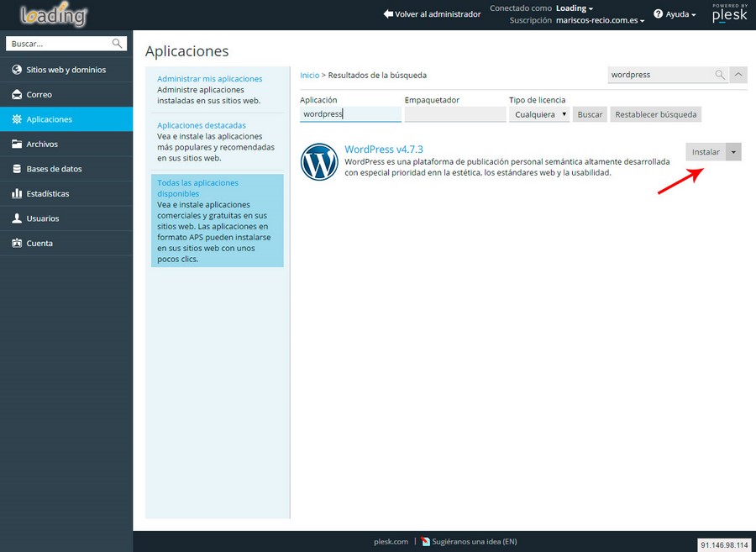Image resolution: width=756 pixels, height=552 pixels.
Task: Click the Loading logo in the header
Action: click(54, 14)
